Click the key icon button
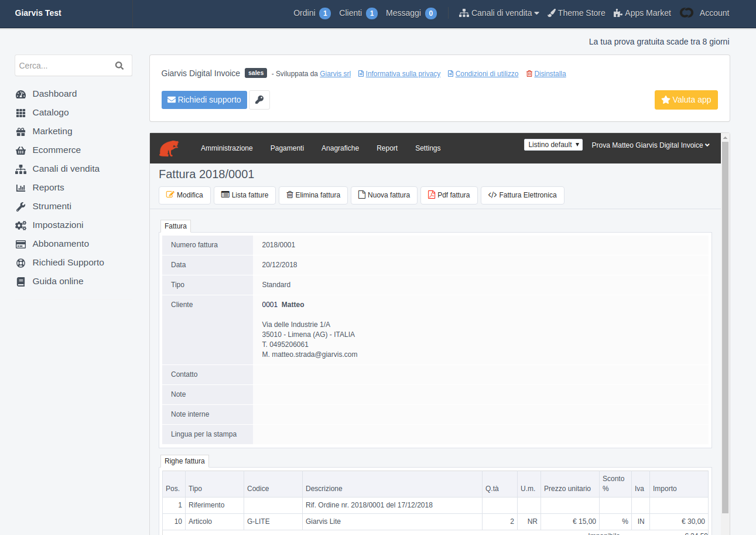The width and height of the screenshot is (756, 535). point(259,100)
